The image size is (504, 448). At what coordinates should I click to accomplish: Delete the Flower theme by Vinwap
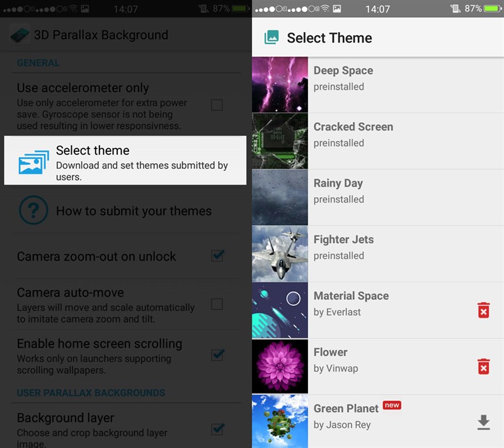[483, 366]
